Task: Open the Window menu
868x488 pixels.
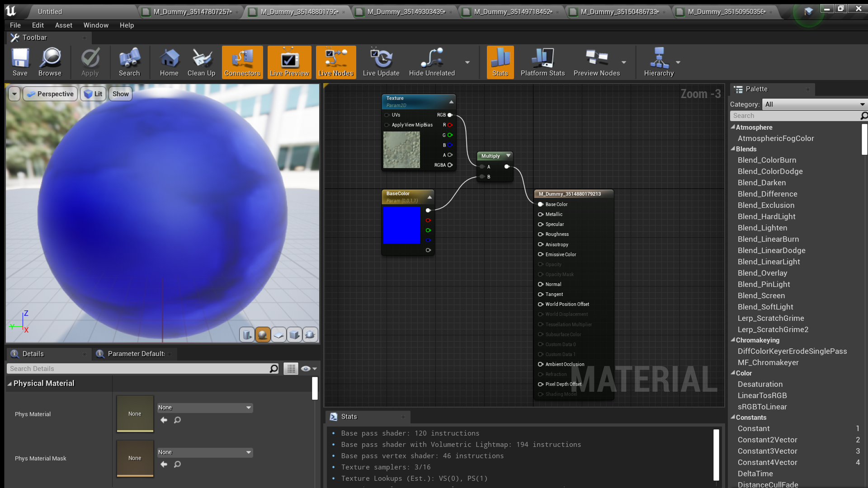Action: pos(96,25)
